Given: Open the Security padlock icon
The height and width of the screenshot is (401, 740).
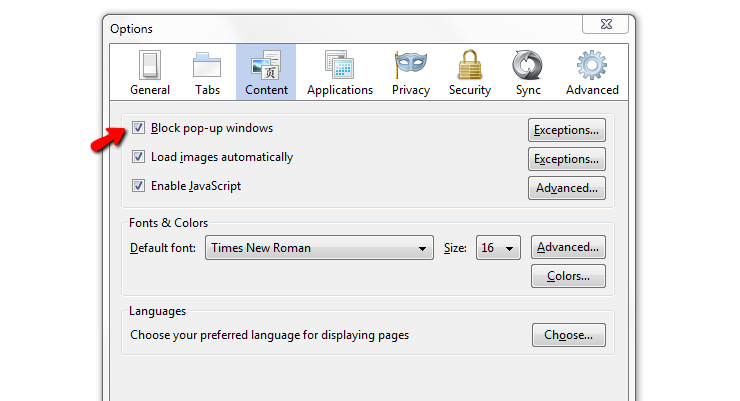Looking at the screenshot, I should [x=470, y=65].
